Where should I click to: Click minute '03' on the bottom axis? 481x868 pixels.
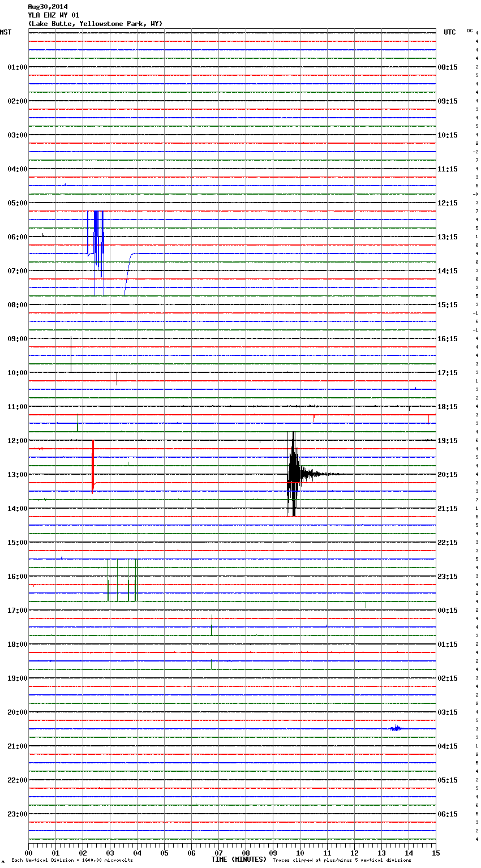pos(110,853)
